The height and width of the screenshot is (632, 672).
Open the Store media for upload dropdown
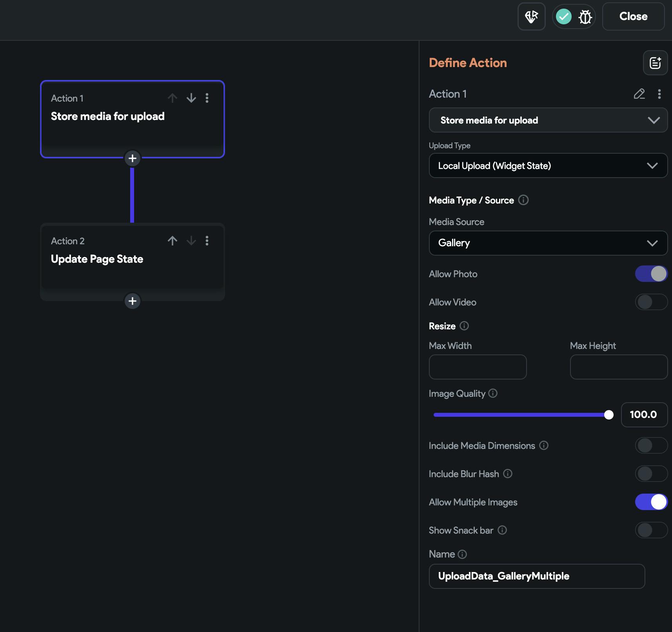click(x=548, y=120)
